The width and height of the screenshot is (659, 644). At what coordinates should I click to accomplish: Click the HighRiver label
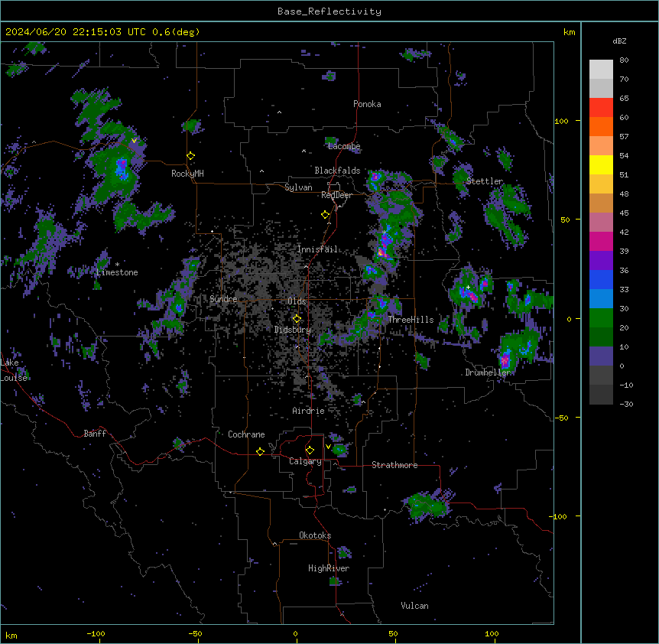point(329,568)
